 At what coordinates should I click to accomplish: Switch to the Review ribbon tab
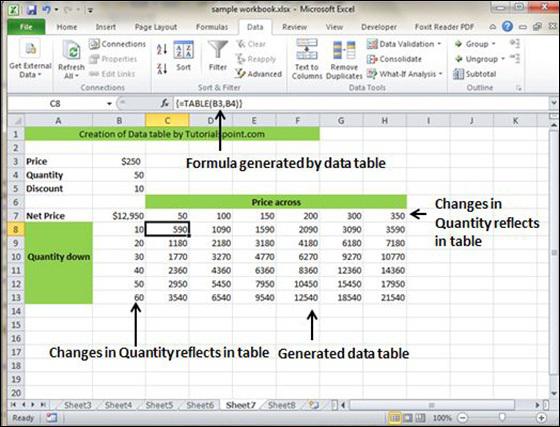click(x=294, y=27)
